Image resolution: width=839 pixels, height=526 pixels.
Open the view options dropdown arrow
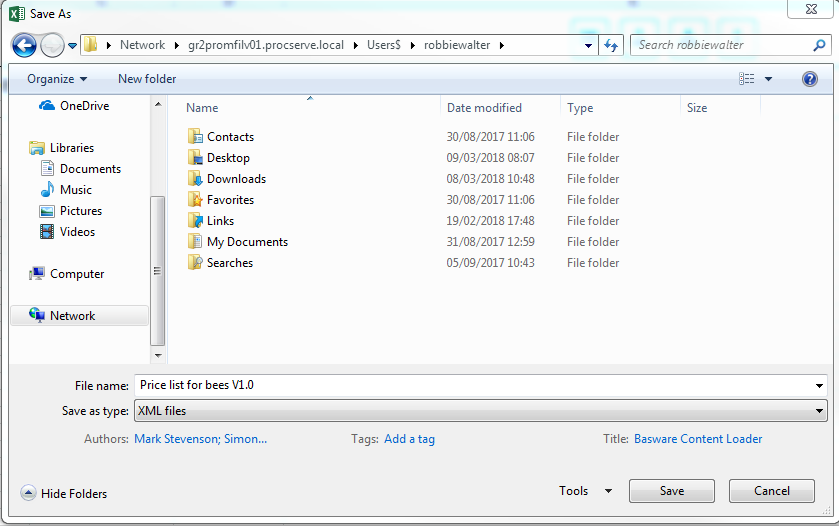click(768, 79)
